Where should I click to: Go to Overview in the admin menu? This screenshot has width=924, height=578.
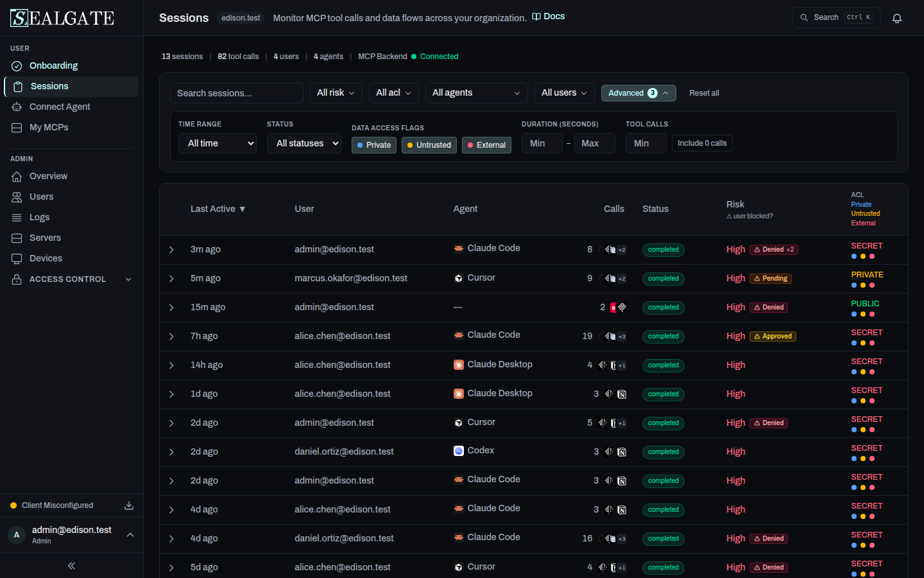48,176
